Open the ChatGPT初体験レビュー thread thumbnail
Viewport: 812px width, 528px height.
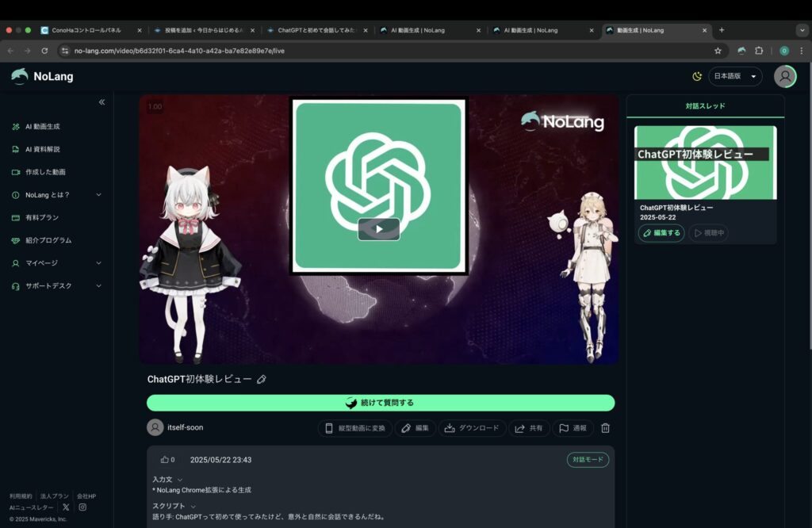[705, 163]
